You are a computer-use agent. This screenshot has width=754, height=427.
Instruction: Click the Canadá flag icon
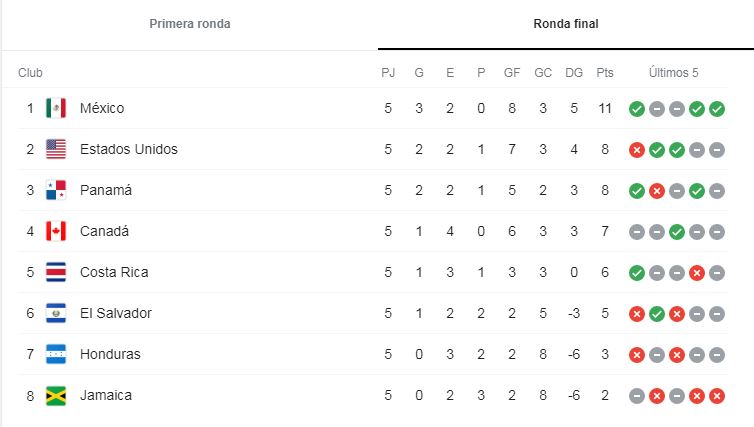[x=56, y=231]
